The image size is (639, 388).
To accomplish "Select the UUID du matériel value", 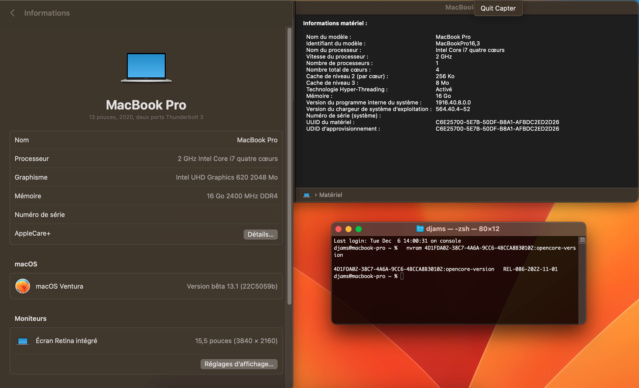I will (497, 122).
